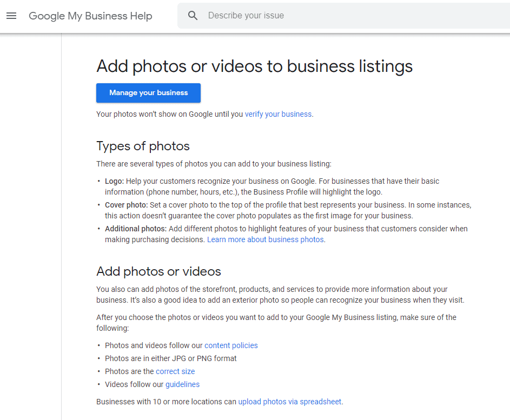Click the sentence 'There are several types of photos'

(x=214, y=164)
